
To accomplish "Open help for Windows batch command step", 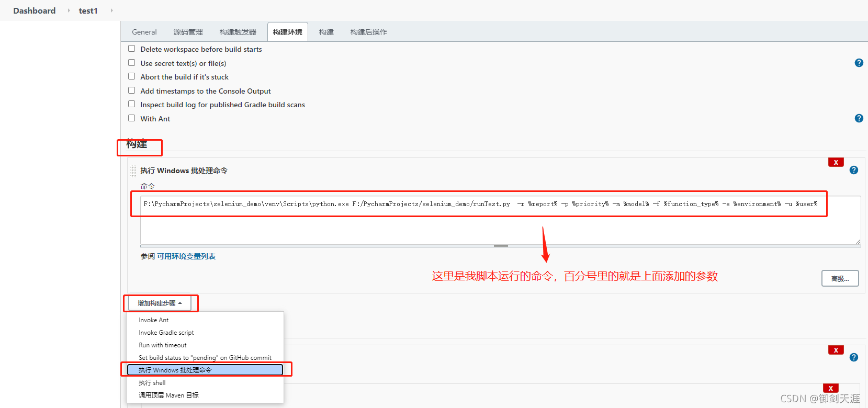I will click(x=854, y=170).
